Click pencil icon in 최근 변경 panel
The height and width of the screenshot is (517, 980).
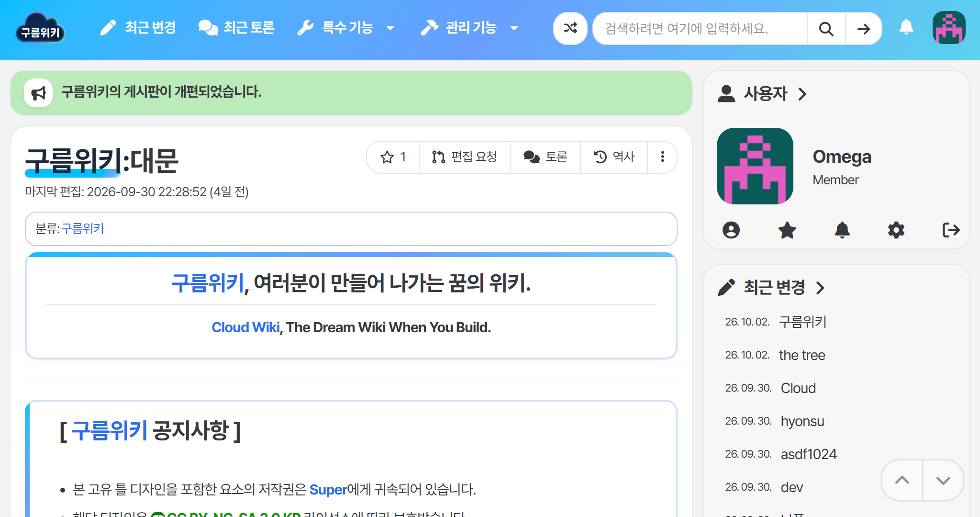click(x=726, y=288)
